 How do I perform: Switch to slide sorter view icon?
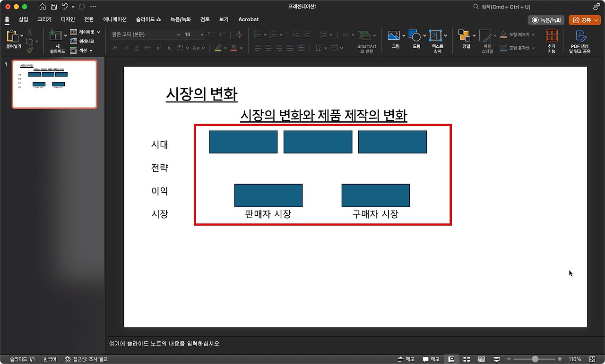pos(467,359)
